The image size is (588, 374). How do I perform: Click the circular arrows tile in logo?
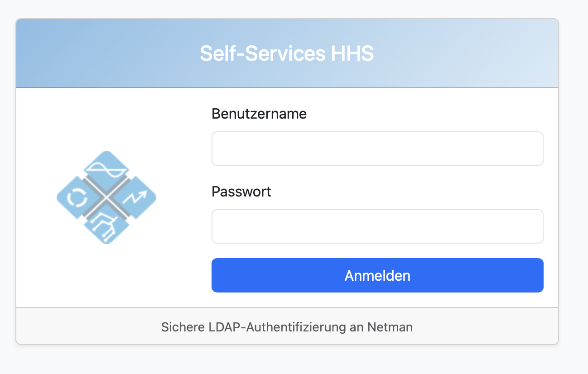point(76,198)
